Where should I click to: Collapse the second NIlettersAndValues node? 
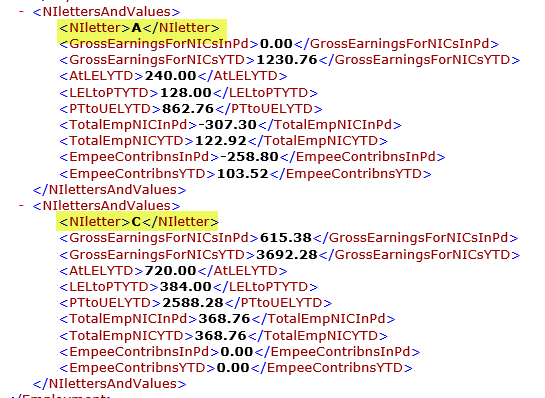coord(21,205)
